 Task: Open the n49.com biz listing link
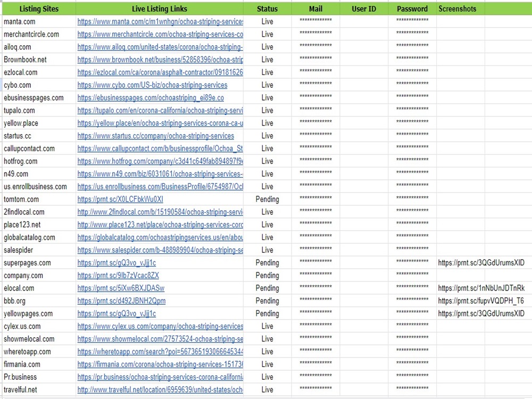coord(160,174)
